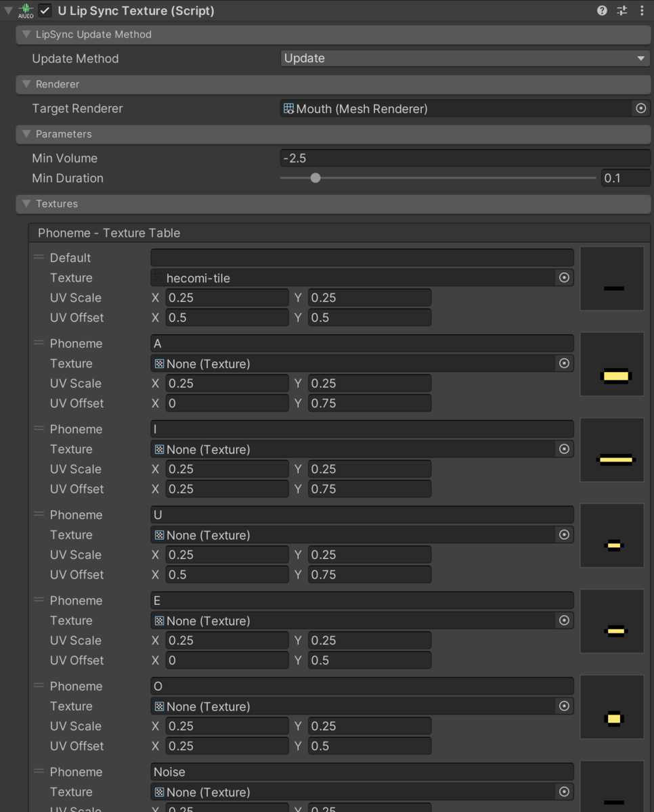Open the Update Method dropdown
Image resolution: width=654 pixels, height=812 pixels.
[x=464, y=58]
